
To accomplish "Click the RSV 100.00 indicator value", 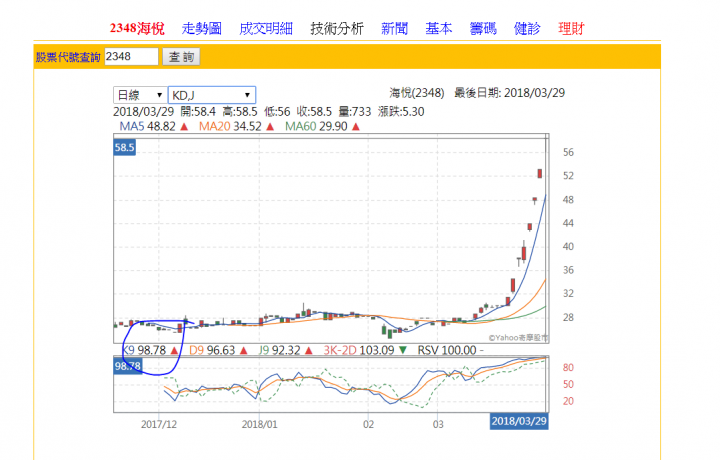I will coord(447,350).
